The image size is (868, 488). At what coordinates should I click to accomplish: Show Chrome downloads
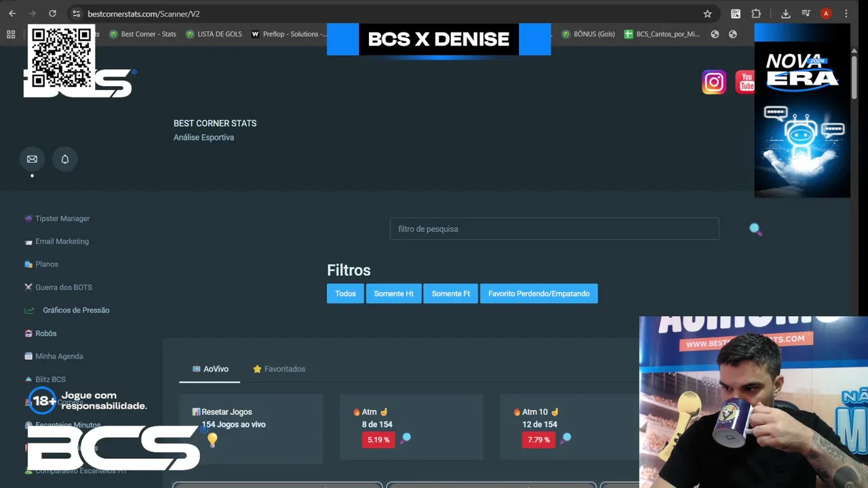[x=786, y=14]
